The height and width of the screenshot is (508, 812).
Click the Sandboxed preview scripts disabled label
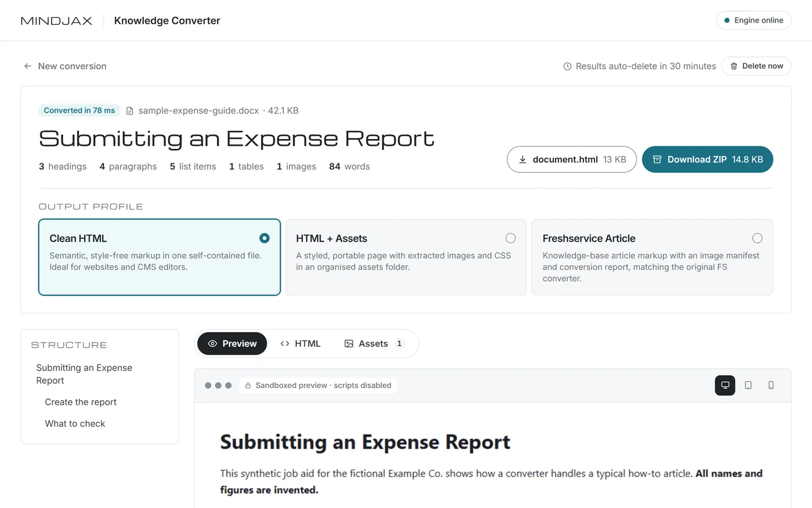point(318,385)
